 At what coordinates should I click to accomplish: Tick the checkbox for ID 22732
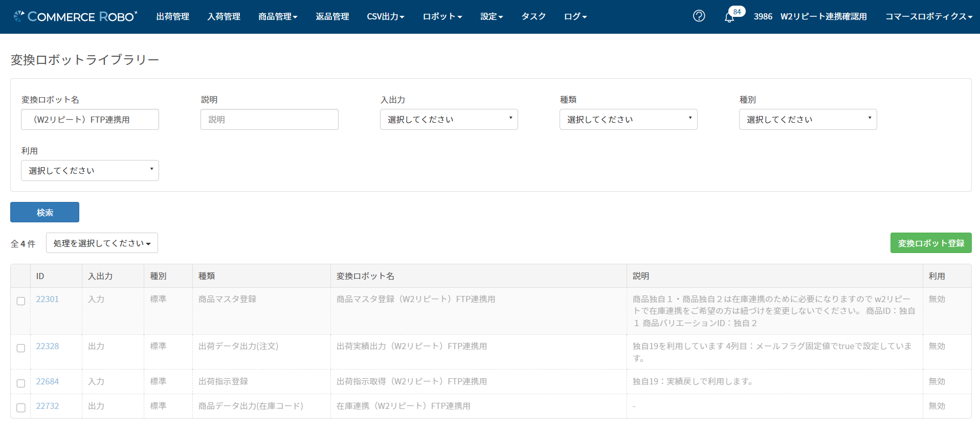pos(21,408)
